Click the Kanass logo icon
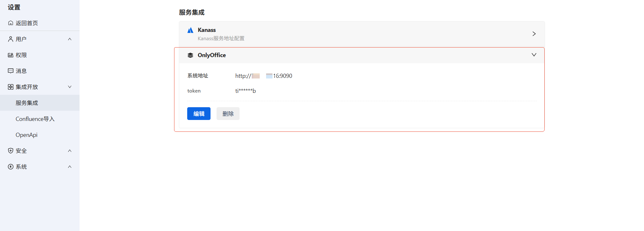The height and width of the screenshot is (231, 644). tap(190, 30)
